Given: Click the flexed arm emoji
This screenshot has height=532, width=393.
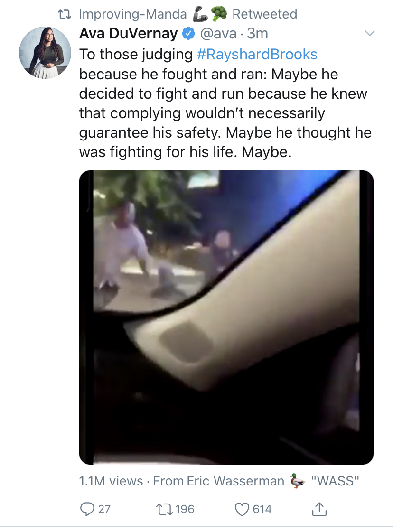Looking at the screenshot, I should tap(200, 14).
